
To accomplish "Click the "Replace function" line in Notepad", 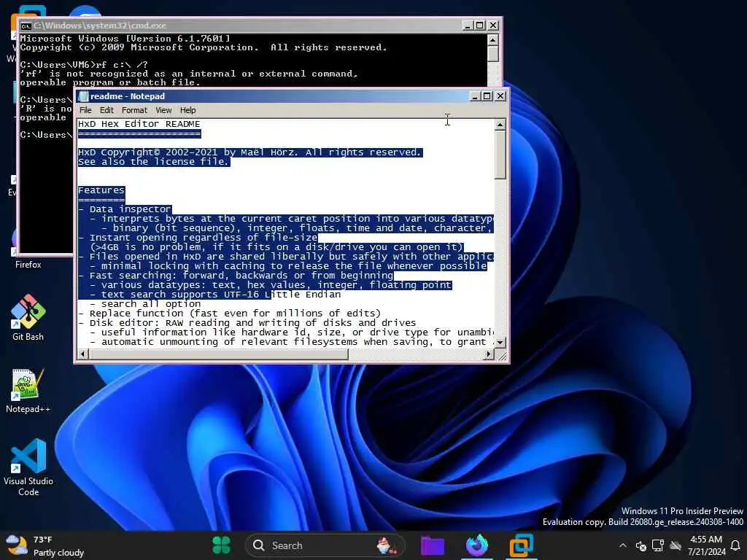I will point(230,314).
